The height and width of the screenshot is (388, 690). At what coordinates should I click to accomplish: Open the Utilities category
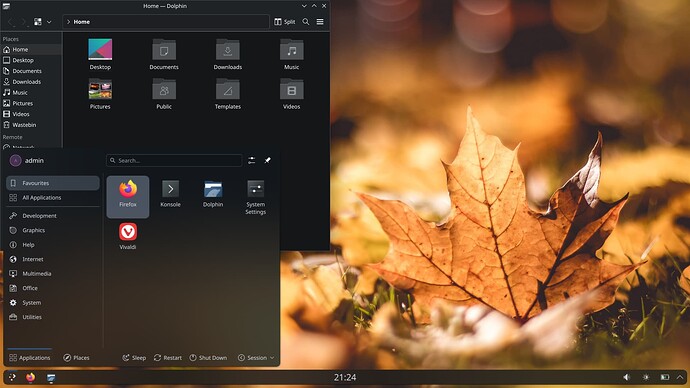[x=53, y=317]
